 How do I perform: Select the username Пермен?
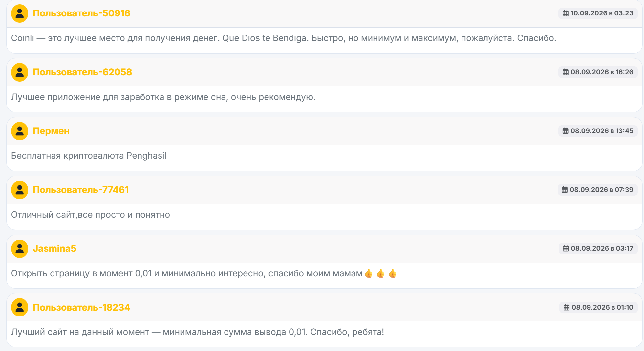(x=51, y=131)
